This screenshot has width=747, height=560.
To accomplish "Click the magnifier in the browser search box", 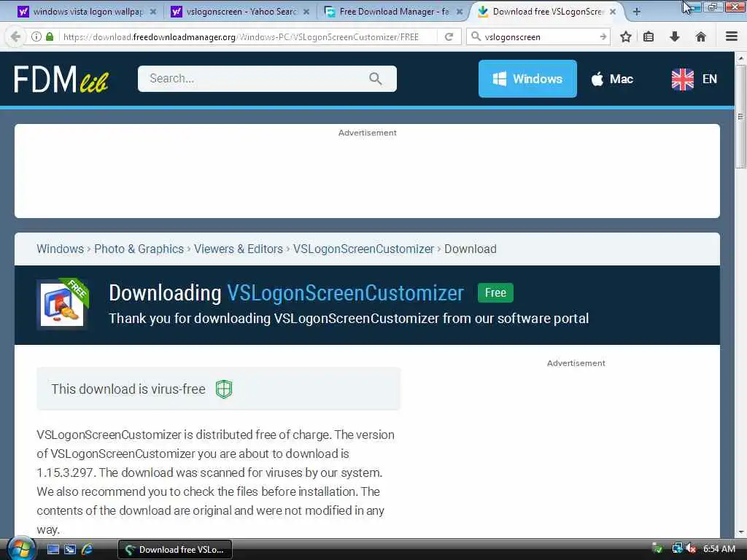I will click(476, 36).
